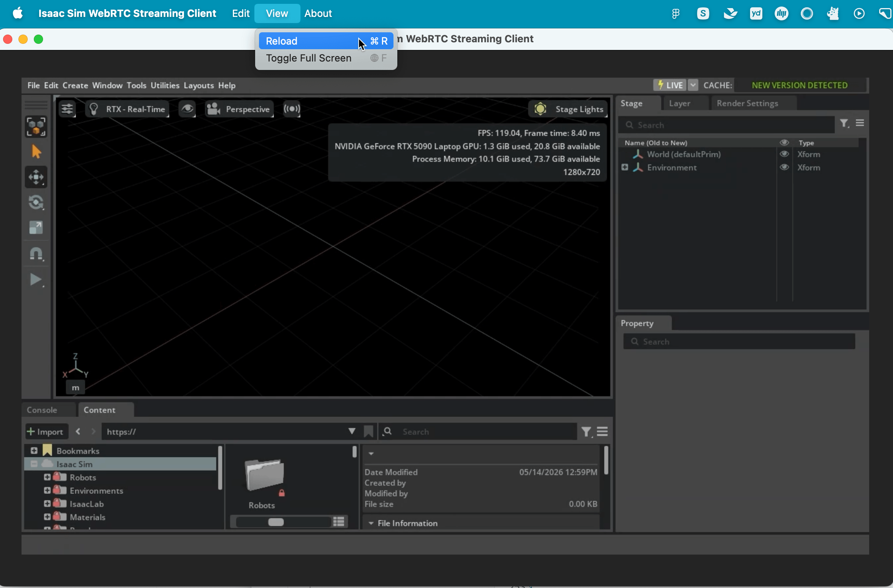Open the Stage panel options menu icon
893x588 pixels.
[860, 123]
